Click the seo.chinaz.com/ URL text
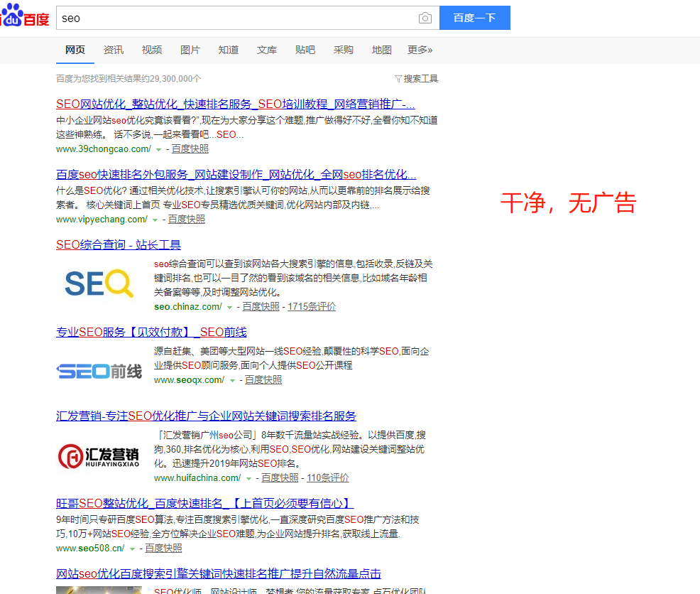 click(188, 307)
